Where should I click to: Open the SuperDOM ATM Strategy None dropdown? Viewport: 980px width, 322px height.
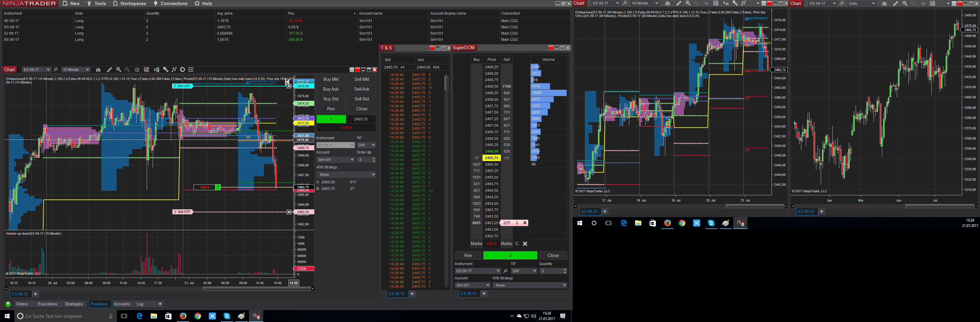530,285
